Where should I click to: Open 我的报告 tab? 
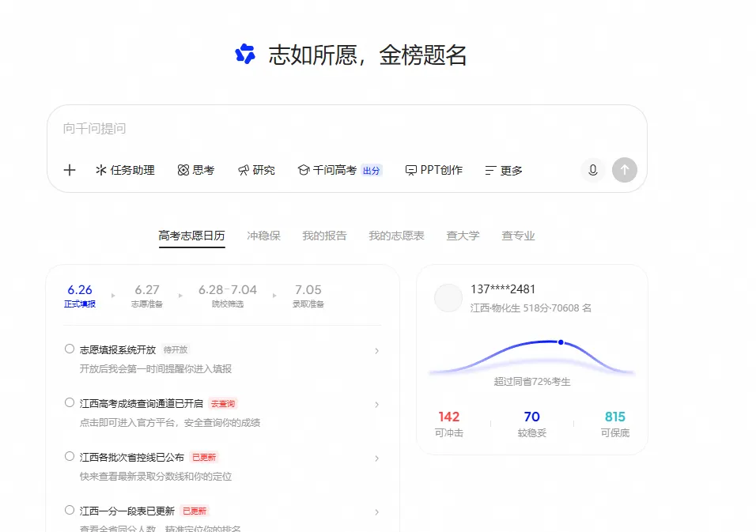click(x=324, y=236)
